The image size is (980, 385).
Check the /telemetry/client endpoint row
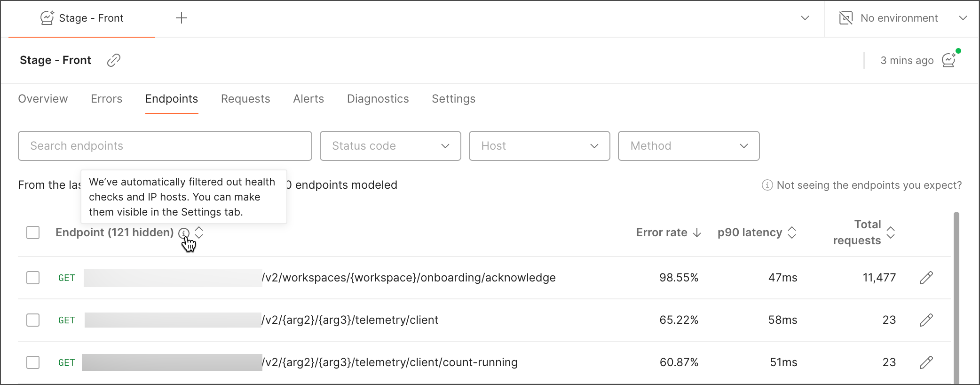click(x=33, y=320)
